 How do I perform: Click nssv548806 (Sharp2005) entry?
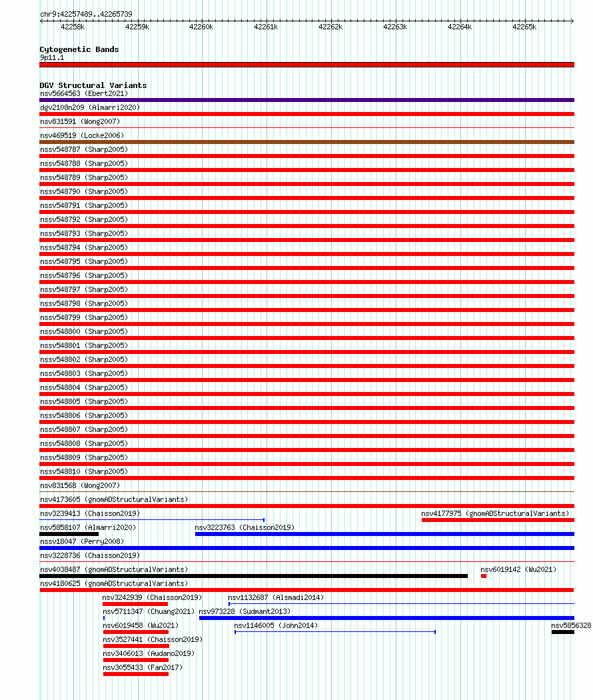point(84,415)
